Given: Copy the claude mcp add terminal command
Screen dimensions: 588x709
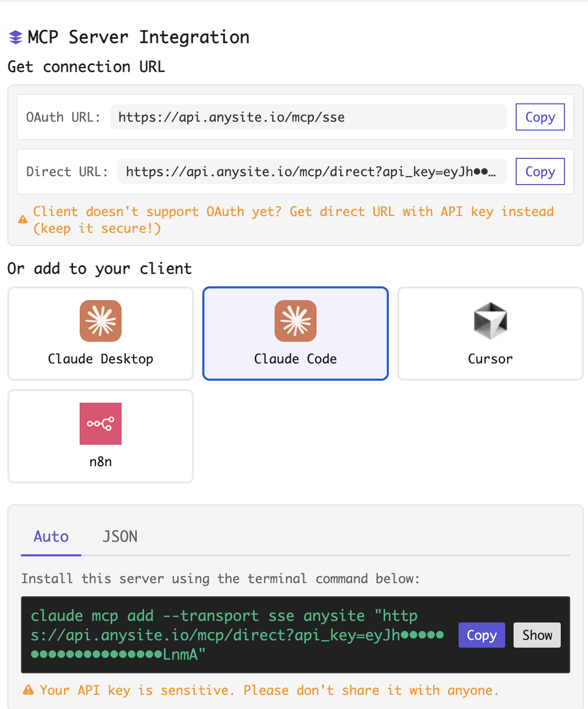Looking at the screenshot, I should click(481, 635).
